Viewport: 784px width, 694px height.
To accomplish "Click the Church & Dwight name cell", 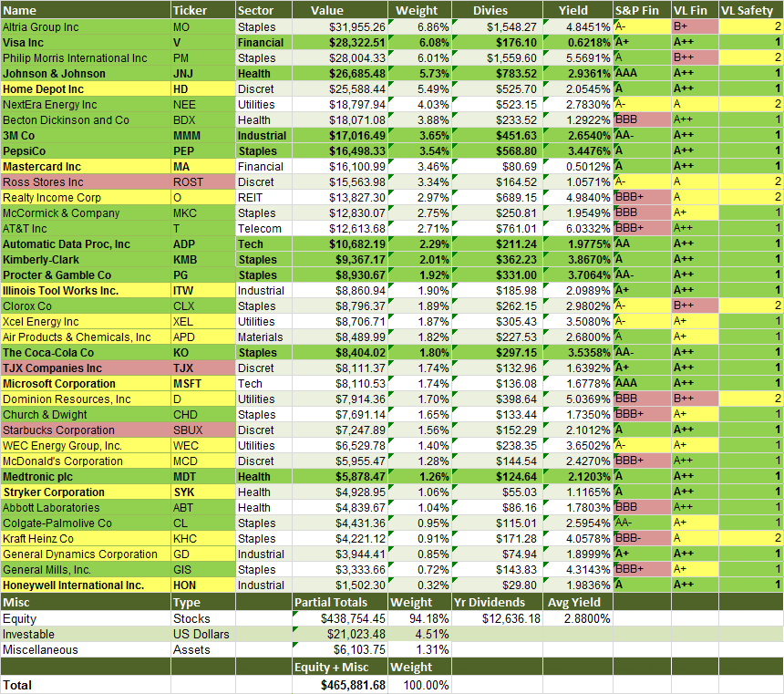I will coord(86,415).
